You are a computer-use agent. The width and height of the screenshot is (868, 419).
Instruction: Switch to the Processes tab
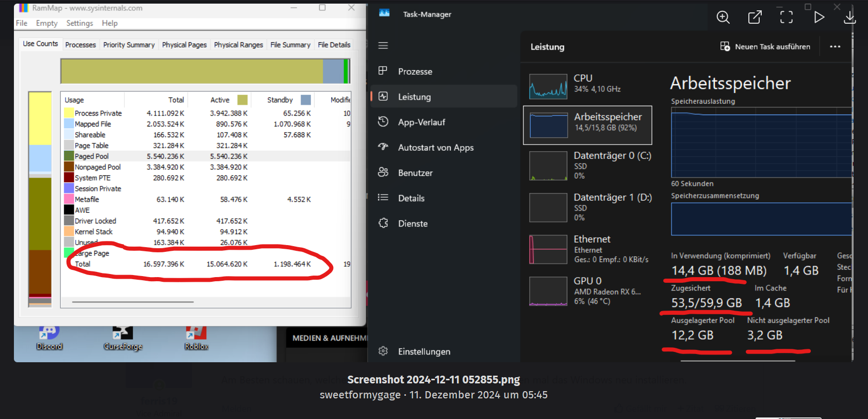click(80, 45)
